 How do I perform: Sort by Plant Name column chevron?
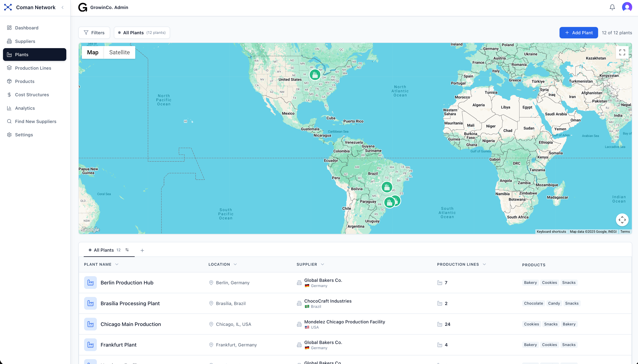coord(117,264)
